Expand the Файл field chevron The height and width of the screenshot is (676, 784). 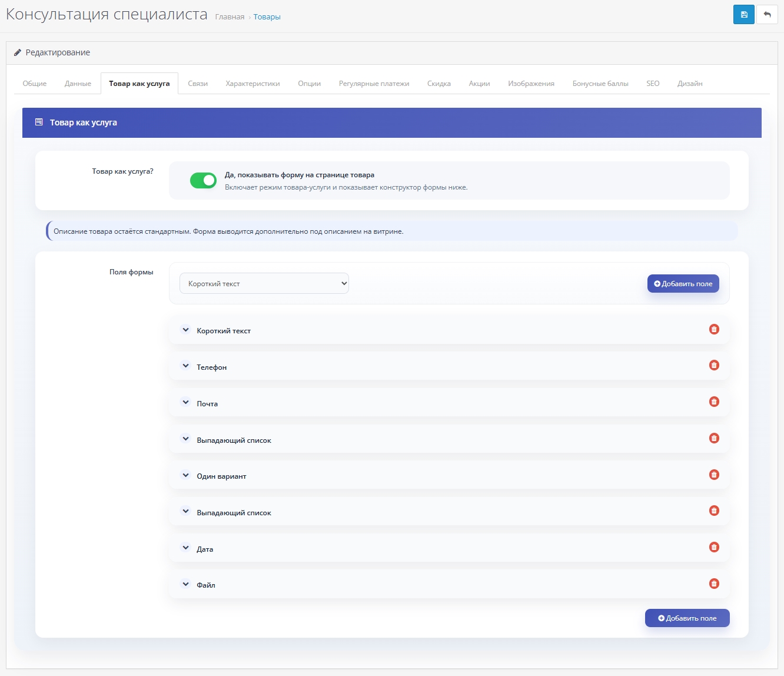[x=185, y=585]
